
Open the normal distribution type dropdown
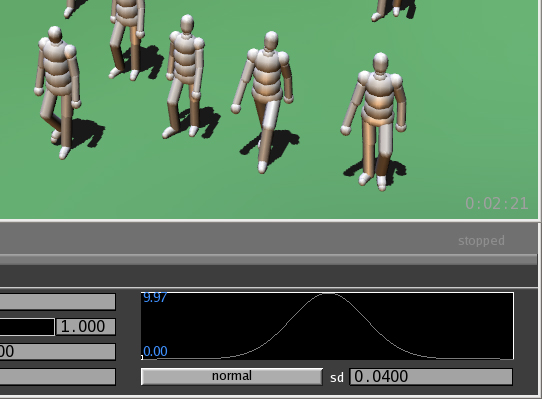[232, 376]
